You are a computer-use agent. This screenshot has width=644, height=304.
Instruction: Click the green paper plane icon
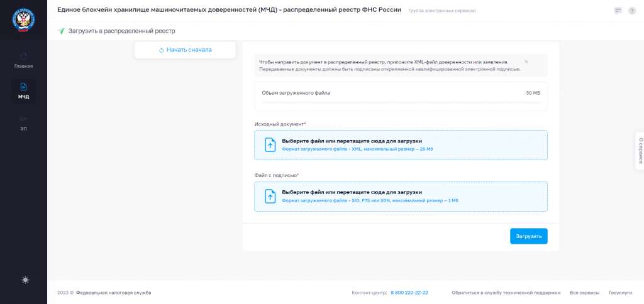pyautogui.click(x=61, y=31)
